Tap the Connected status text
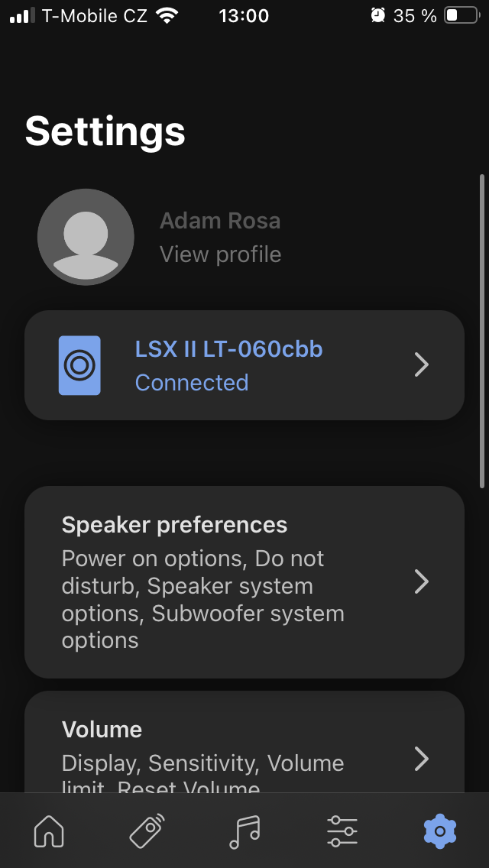Screen dimensions: 489x868 click(192, 383)
